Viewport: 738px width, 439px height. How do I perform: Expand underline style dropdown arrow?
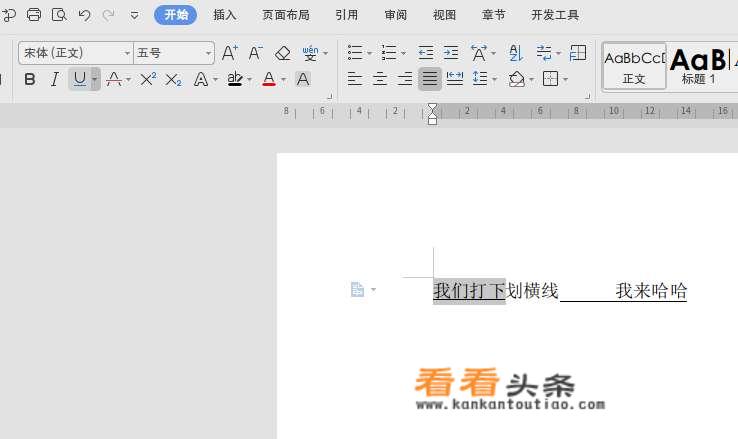95,79
